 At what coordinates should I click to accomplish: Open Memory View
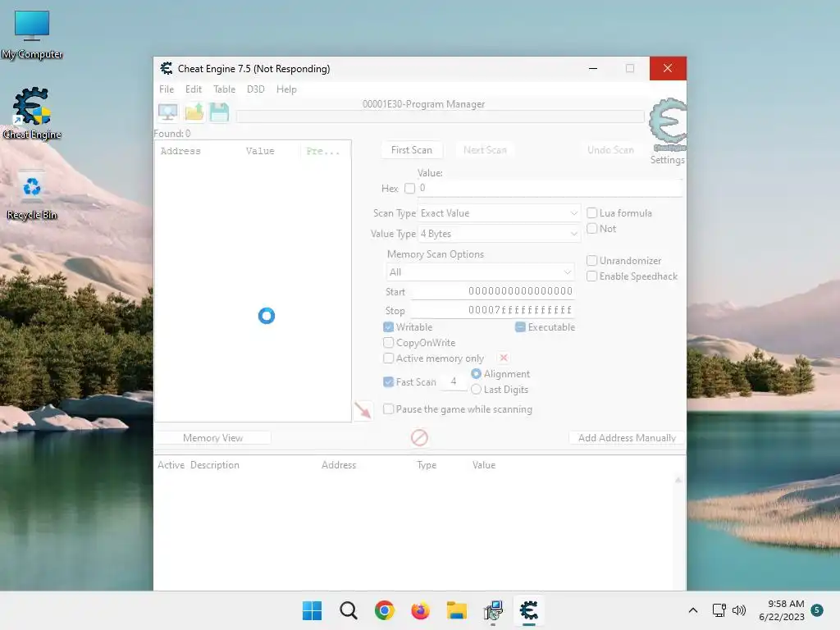[212, 438]
